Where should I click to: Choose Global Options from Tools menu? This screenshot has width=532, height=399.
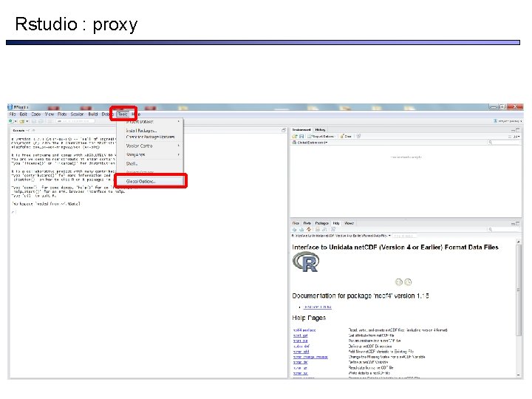point(151,182)
